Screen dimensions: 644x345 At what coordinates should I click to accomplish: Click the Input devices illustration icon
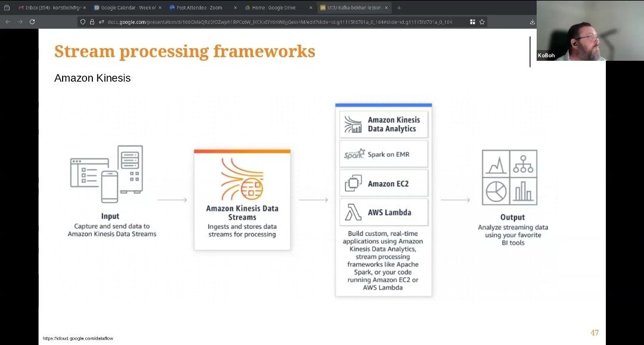(x=107, y=174)
